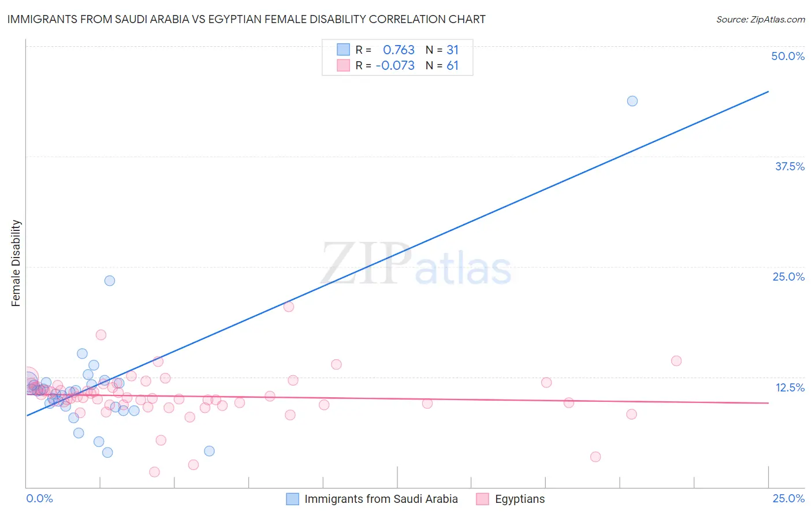This screenshot has height=515, width=812.
Task: Click the 50.0% y-axis label
Action: click(788, 56)
